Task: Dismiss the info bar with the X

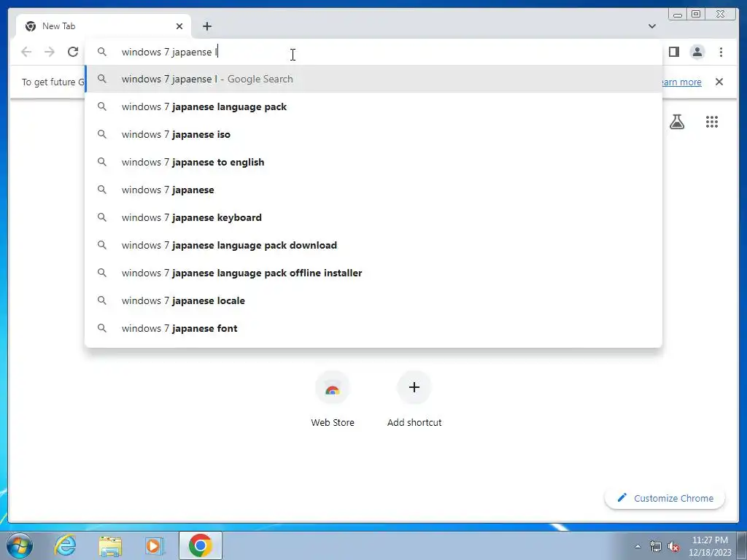Action: point(719,82)
